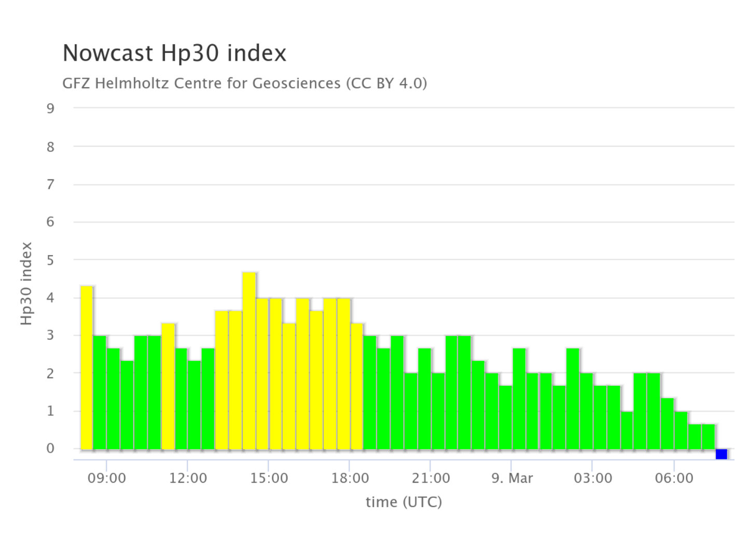Select the tallest yellow bar in chart
Viewport: 747px width, 560px height.
pyautogui.click(x=249, y=360)
